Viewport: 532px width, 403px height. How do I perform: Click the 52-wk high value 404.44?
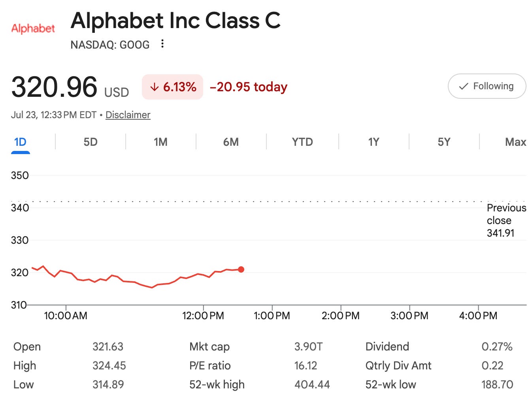coord(312,384)
